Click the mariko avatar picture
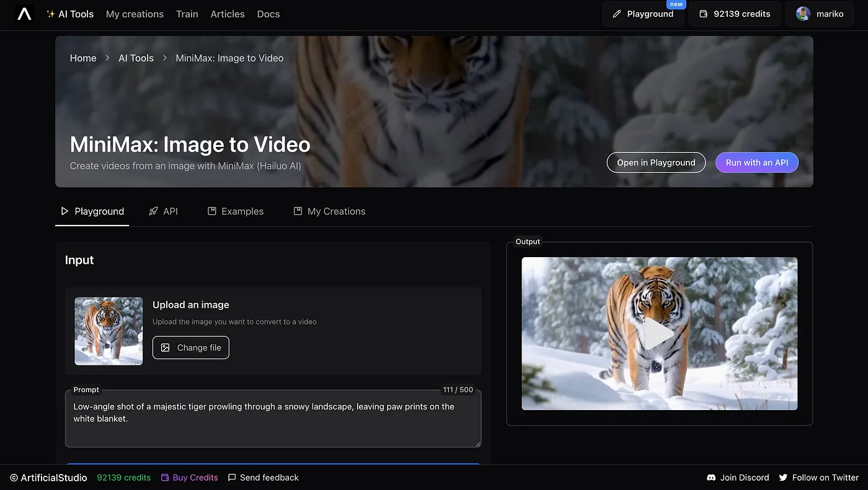Image resolution: width=868 pixels, height=490 pixels. coord(803,14)
